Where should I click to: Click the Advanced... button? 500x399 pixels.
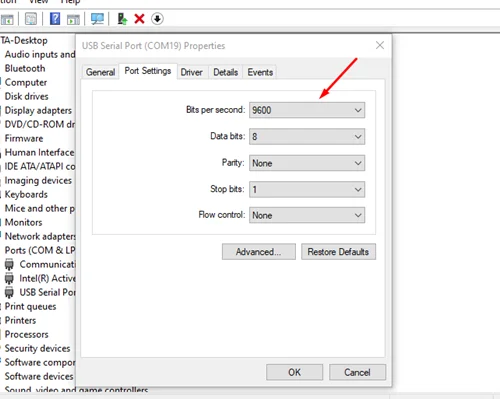pyautogui.click(x=259, y=252)
